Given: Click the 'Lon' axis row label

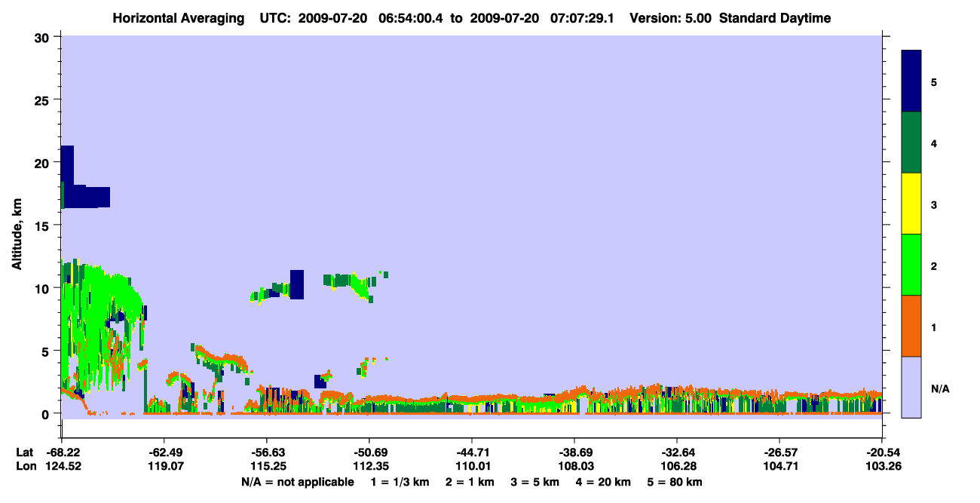Looking at the screenshot, I should point(25,466).
